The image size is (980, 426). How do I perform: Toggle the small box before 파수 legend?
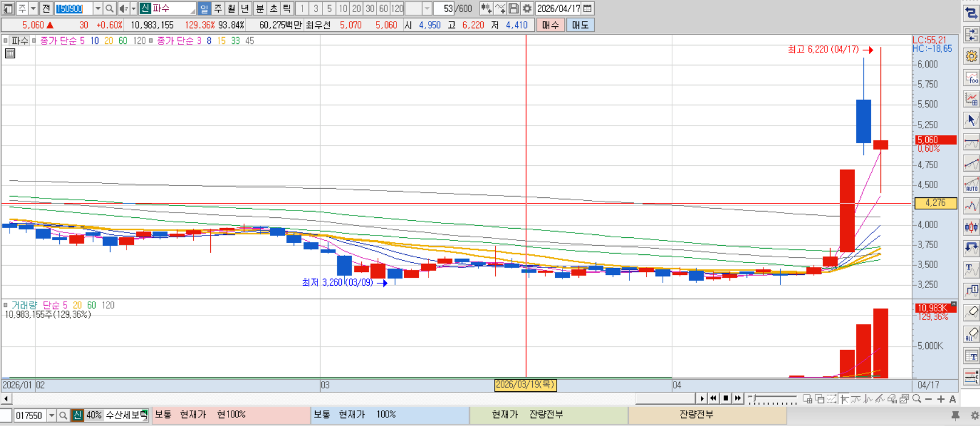click(x=5, y=40)
